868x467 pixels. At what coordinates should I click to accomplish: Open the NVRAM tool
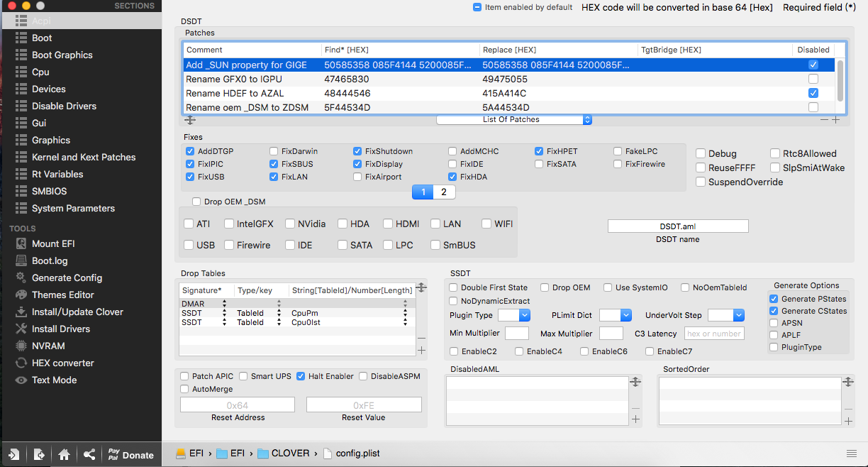pyautogui.click(x=48, y=346)
